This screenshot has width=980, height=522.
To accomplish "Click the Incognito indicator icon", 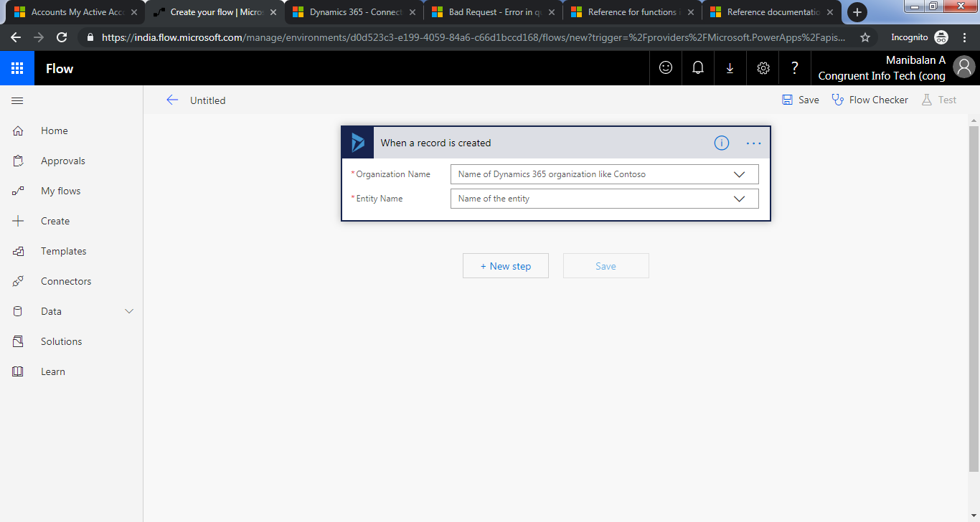I will point(941,37).
